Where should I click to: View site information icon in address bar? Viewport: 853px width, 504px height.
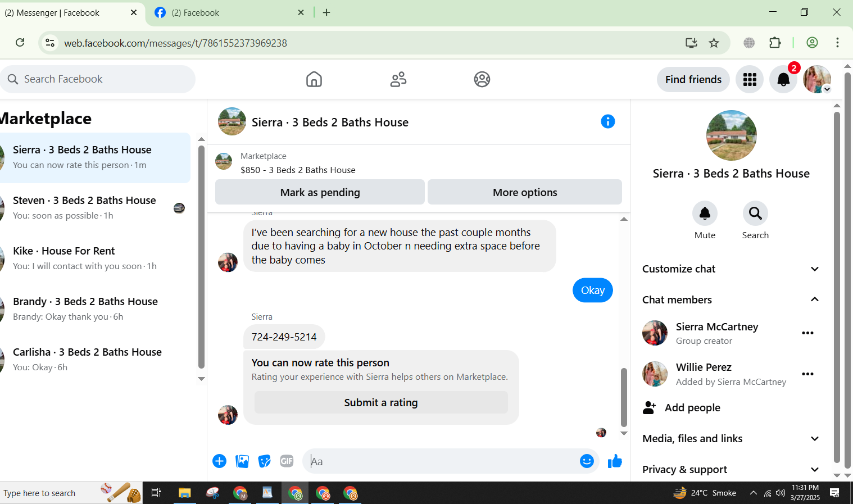pyautogui.click(x=50, y=43)
